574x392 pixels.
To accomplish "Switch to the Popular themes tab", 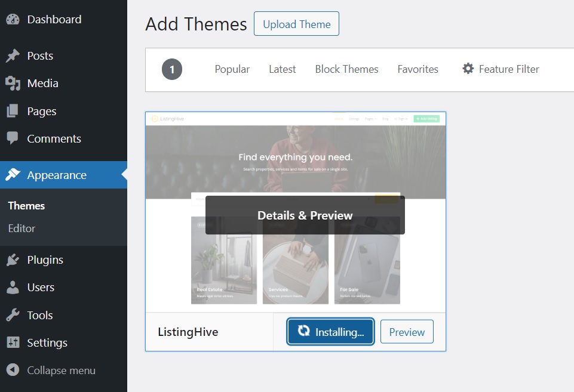I will click(232, 69).
